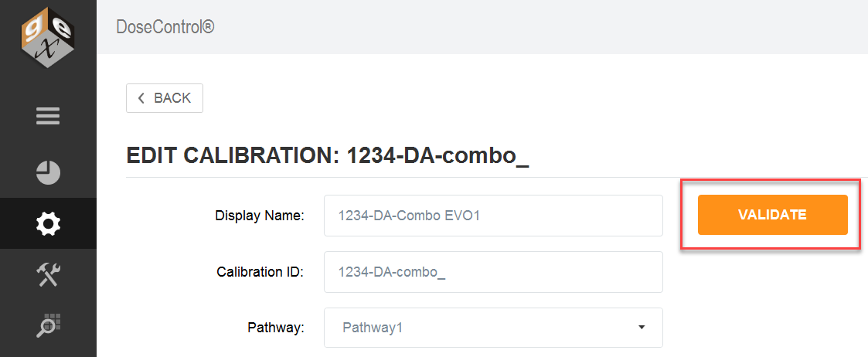The width and height of the screenshot is (868, 357).
Task: Click the magnifier grid search icon
Action: point(48,325)
